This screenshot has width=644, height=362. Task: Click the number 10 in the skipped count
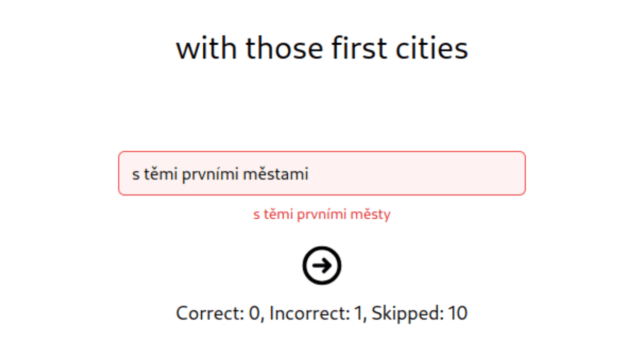[x=457, y=313]
